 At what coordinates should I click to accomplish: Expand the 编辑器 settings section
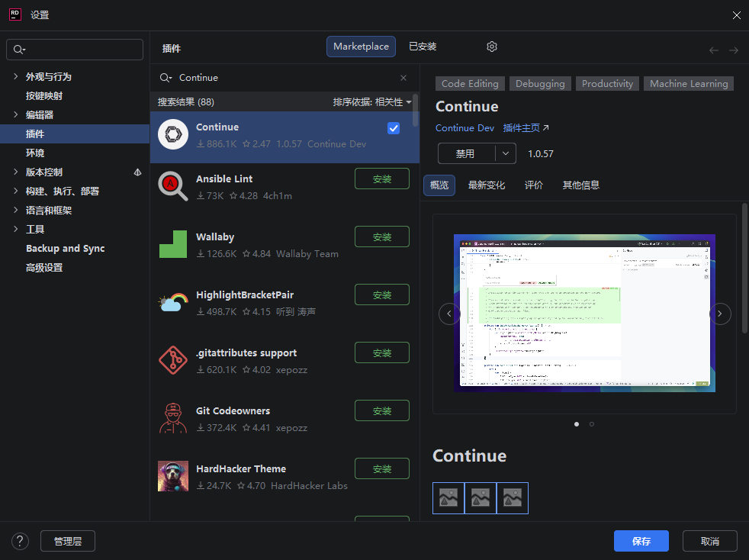click(15, 114)
